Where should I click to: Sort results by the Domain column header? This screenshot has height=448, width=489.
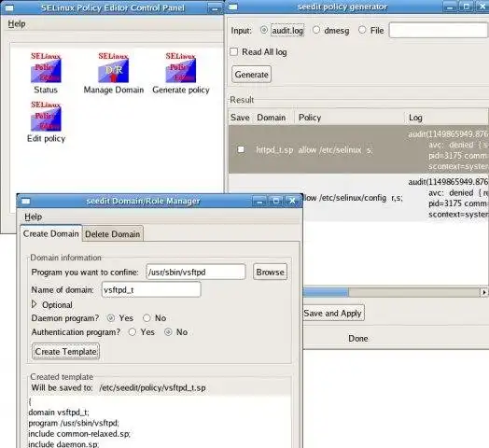[272, 118]
